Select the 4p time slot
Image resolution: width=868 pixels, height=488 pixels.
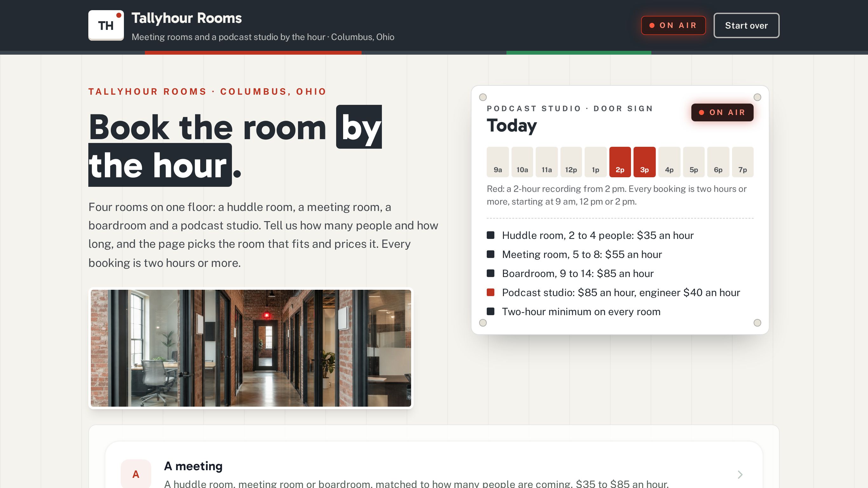(669, 162)
